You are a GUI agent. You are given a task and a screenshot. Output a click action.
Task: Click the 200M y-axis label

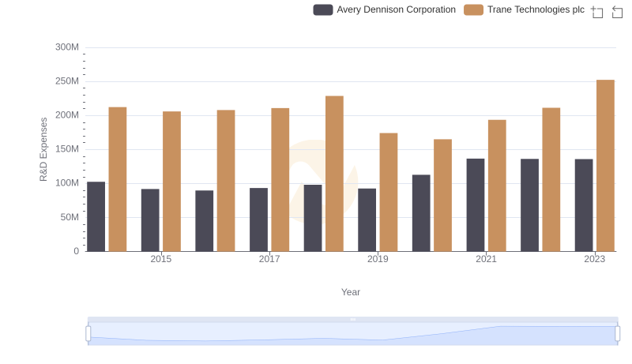[x=67, y=115]
